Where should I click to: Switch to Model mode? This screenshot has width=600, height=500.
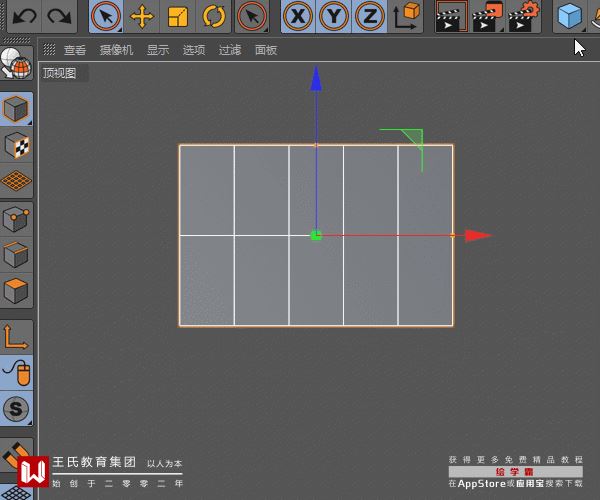click(x=16, y=109)
